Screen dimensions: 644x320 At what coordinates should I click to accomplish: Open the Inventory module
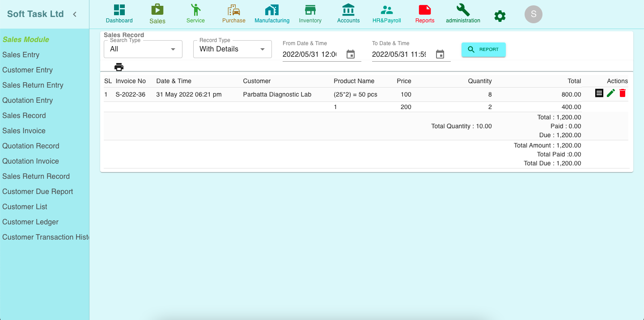pyautogui.click(x=310, y=13)
